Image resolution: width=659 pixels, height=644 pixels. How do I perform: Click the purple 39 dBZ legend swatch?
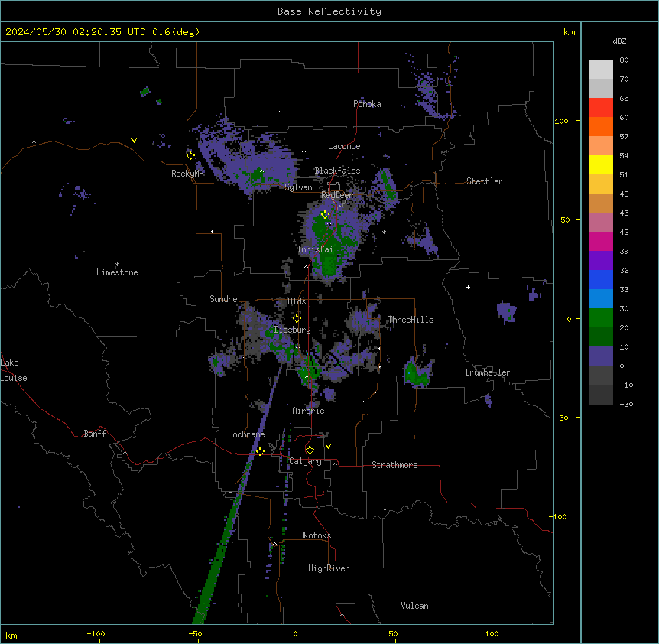coord(601,261)
